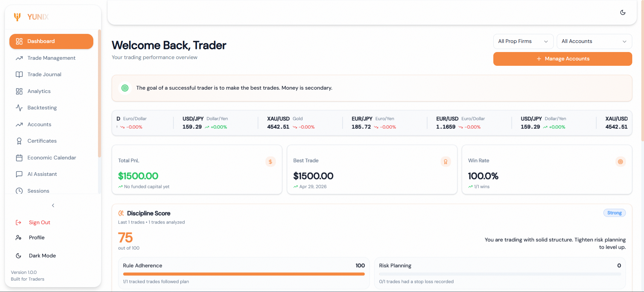Click the Win Rate 100.0% value

point(483,176)
